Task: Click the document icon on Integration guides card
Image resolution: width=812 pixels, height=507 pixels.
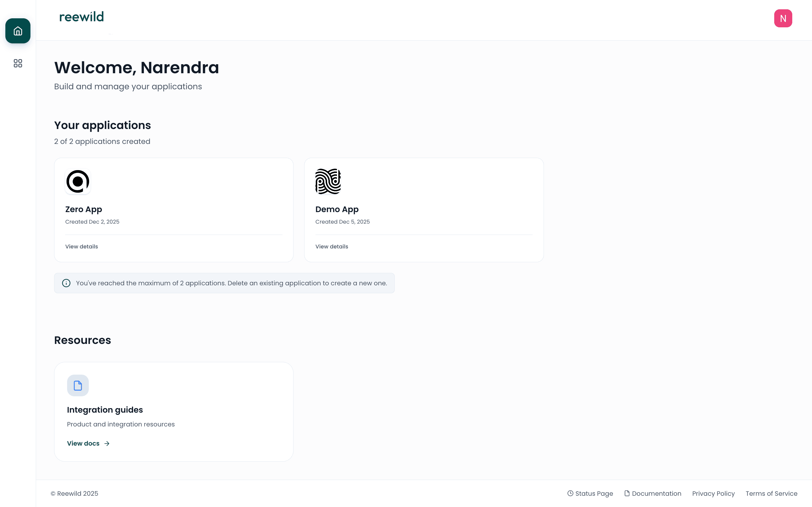Action: (x=78, y=385)
